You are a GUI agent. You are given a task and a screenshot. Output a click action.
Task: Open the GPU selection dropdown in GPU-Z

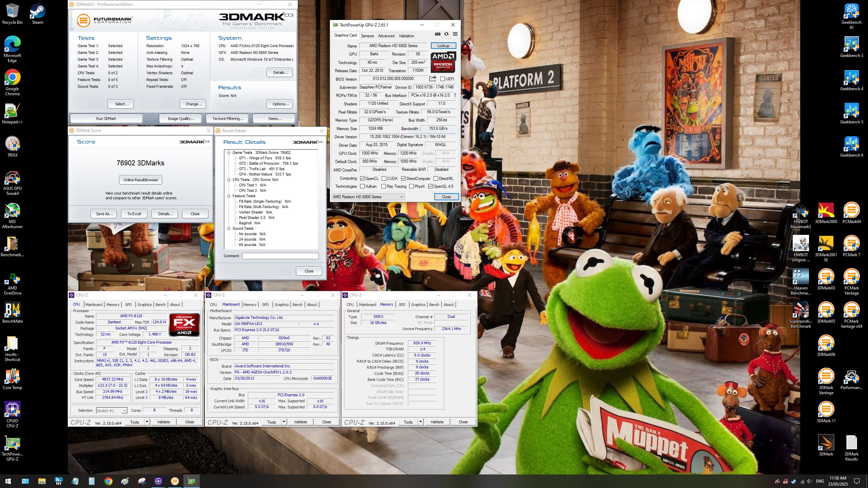point(368,197)
